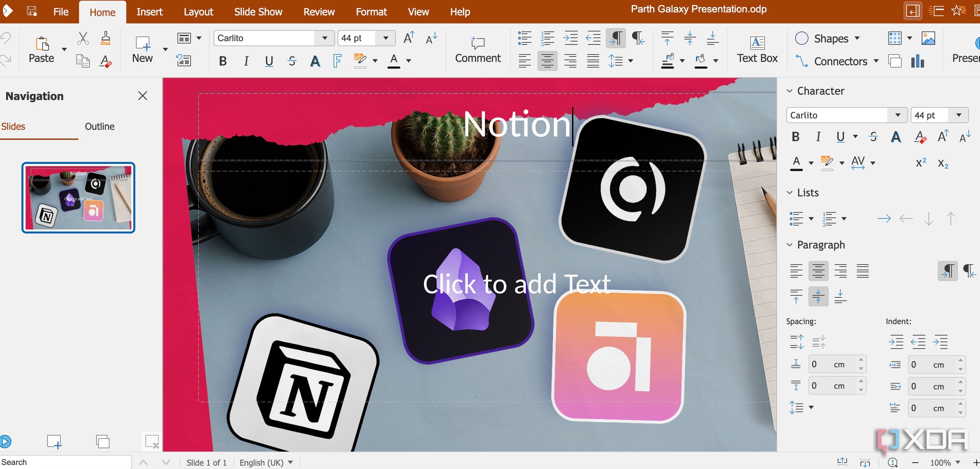The width and height of the screenshot is (980, 469).
Task: Collapse the Lists section in sidebar
Action: [x=789, y=193]
